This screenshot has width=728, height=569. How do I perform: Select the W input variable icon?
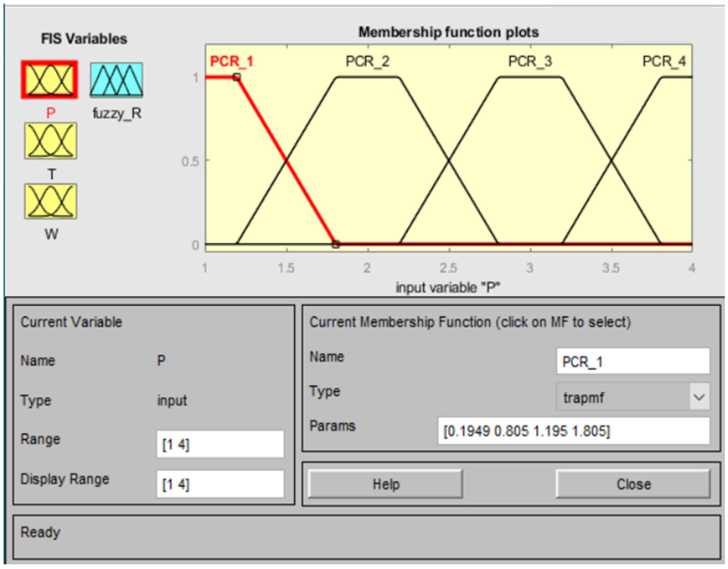point(50,201)
